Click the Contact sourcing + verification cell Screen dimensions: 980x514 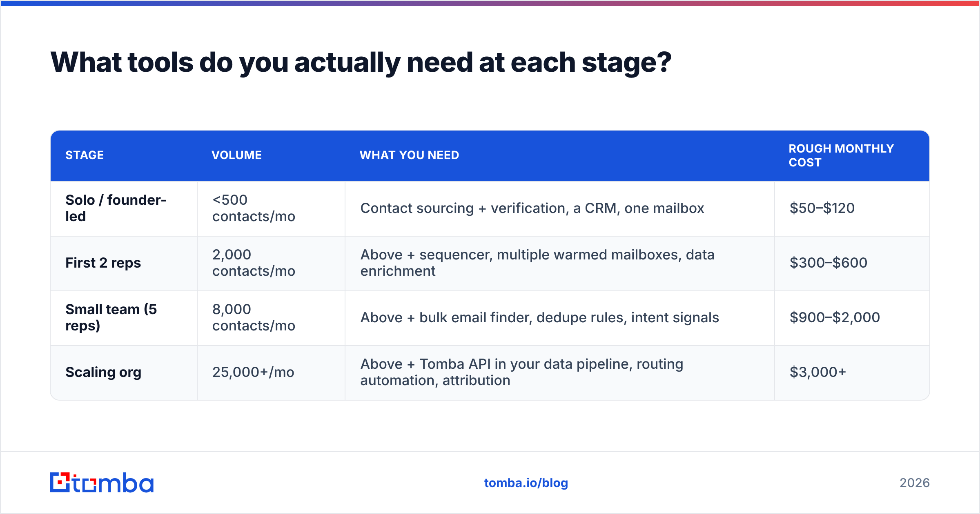click(560, 208)
